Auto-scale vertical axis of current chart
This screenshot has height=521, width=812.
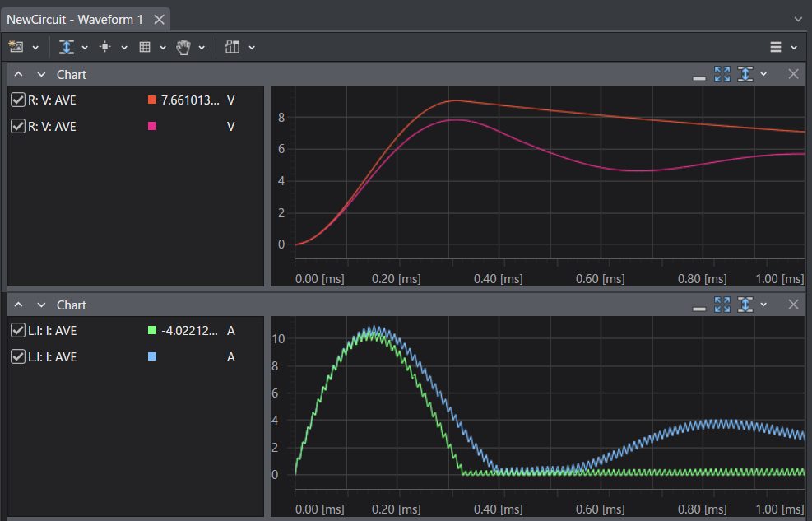click(745, 305)
